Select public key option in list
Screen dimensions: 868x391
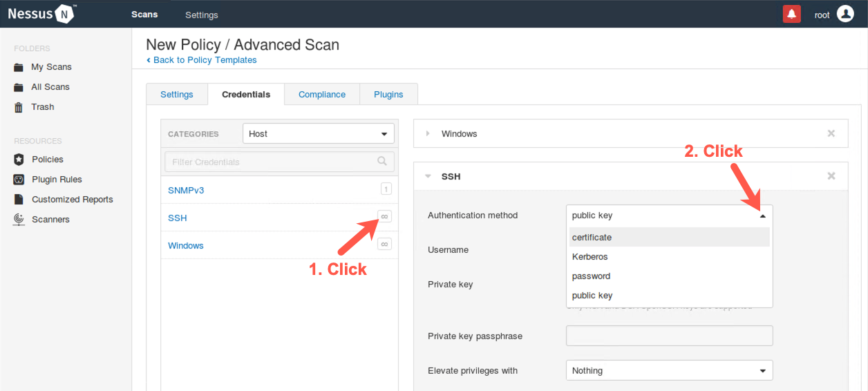(669, 295)
